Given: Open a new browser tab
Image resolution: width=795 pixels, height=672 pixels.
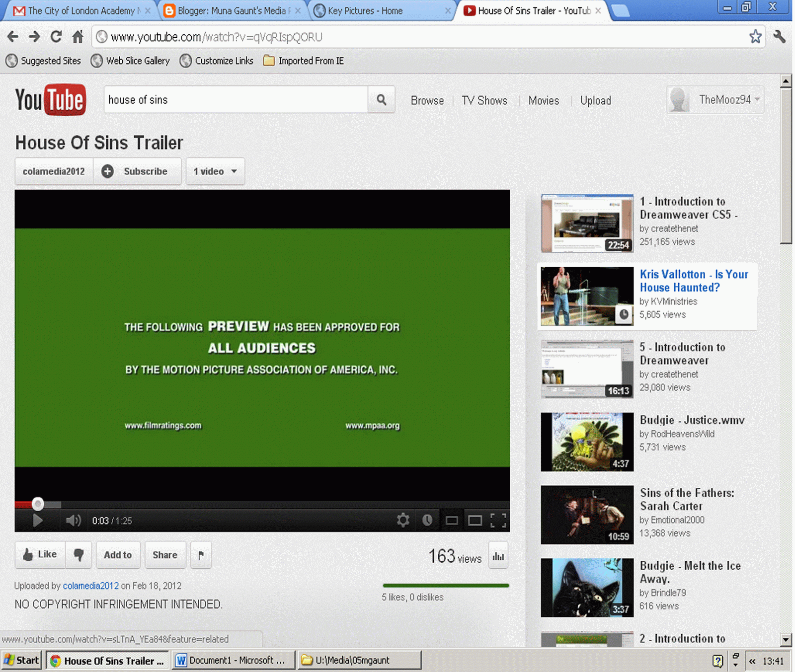Looking at the screenshot, I should pos(621,10).
